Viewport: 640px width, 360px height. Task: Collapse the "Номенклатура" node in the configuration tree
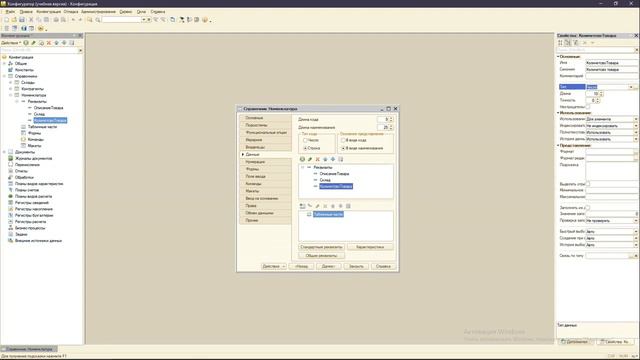[11, 95]
